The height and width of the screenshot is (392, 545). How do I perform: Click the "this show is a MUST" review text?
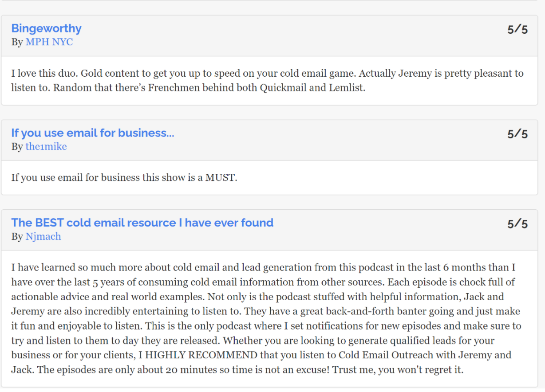pos(124,178)
